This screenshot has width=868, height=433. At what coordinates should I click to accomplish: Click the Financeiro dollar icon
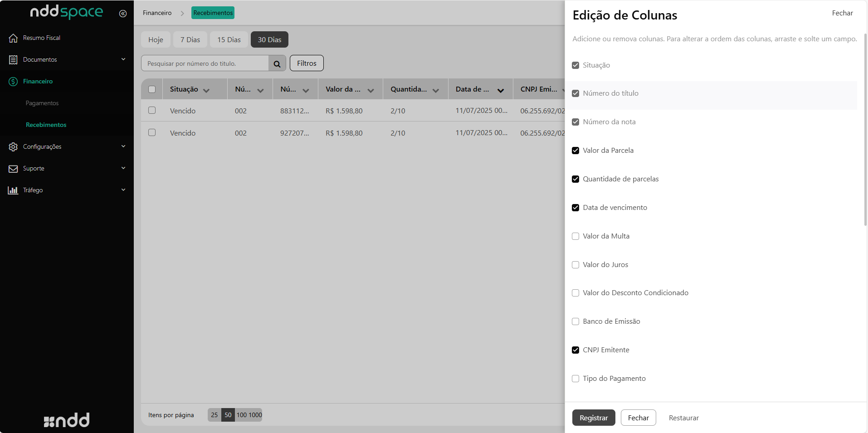[13, 82]
